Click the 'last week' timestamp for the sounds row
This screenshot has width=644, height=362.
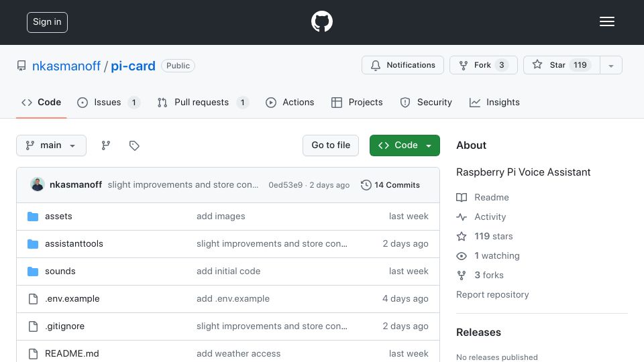coord(409,271)
